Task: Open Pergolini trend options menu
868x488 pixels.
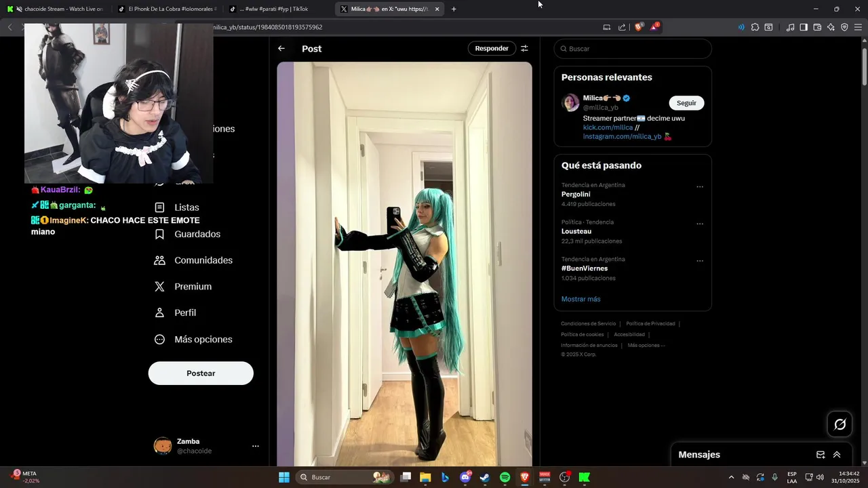Action: click(700, 187)
